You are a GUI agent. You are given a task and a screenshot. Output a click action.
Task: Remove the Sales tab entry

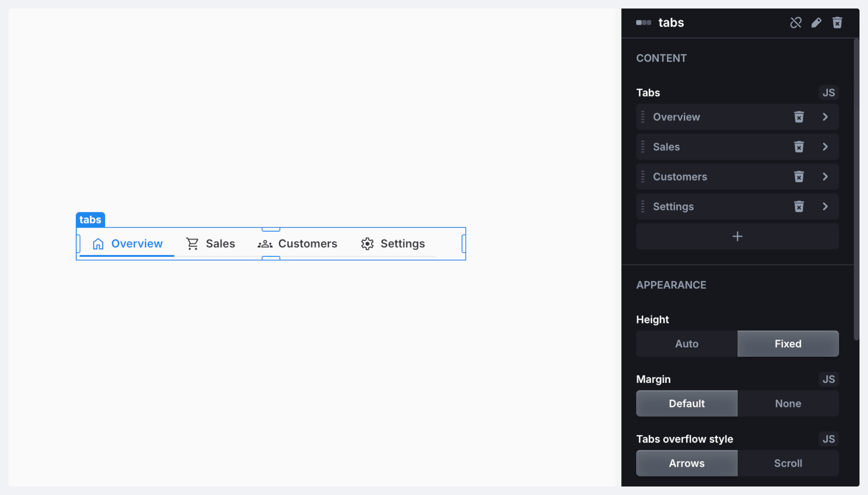point(799,147)
